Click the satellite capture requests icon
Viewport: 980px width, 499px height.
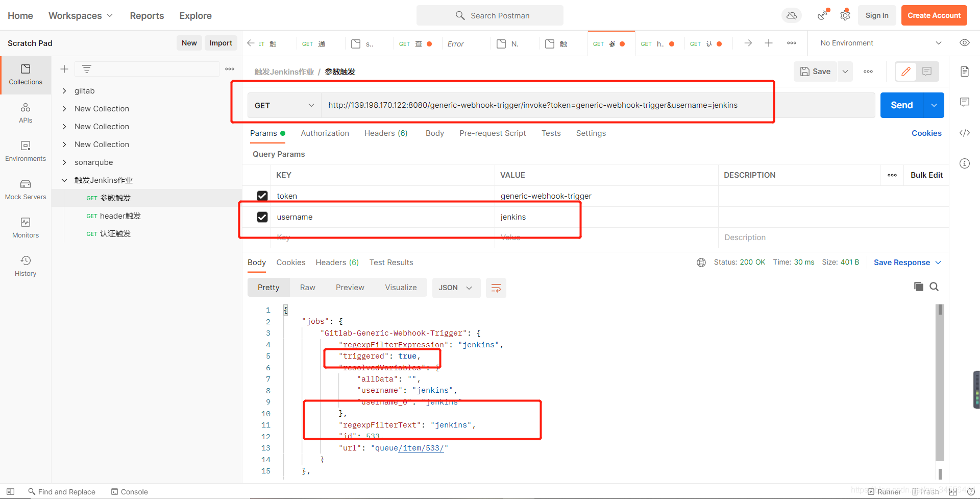(x=823, y=15)
